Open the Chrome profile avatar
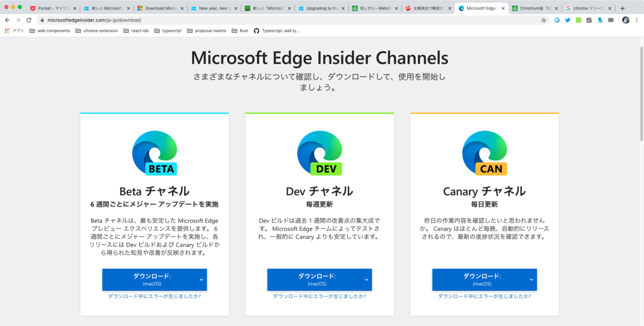Viewport: 644px width, 326px height. coord(626,20)
